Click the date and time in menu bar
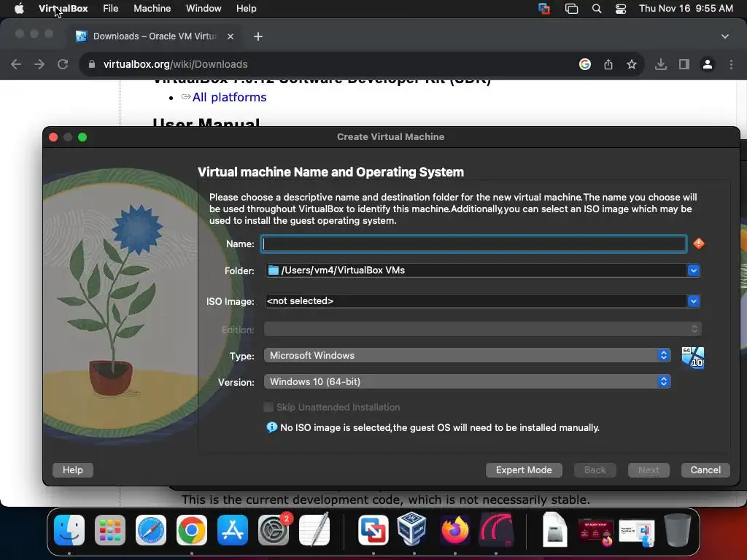The width and height of the screenshot is (747, 560). pos(686,9)
